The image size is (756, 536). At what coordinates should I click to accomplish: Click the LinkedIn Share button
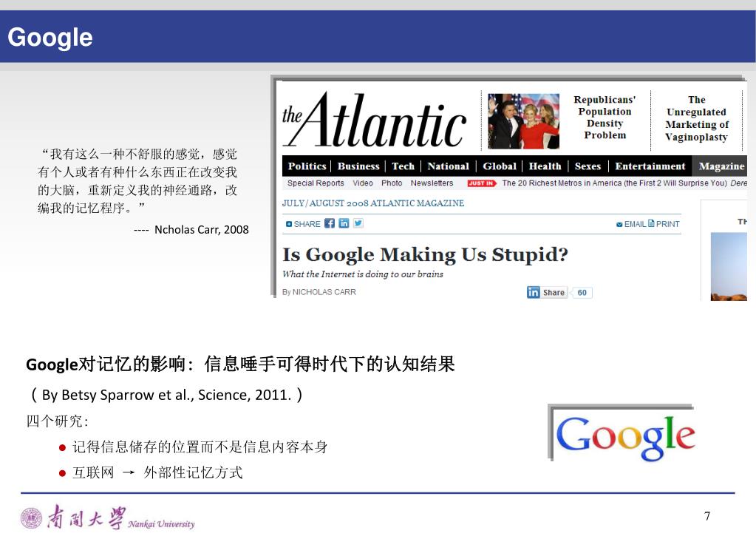click(547, 292)
